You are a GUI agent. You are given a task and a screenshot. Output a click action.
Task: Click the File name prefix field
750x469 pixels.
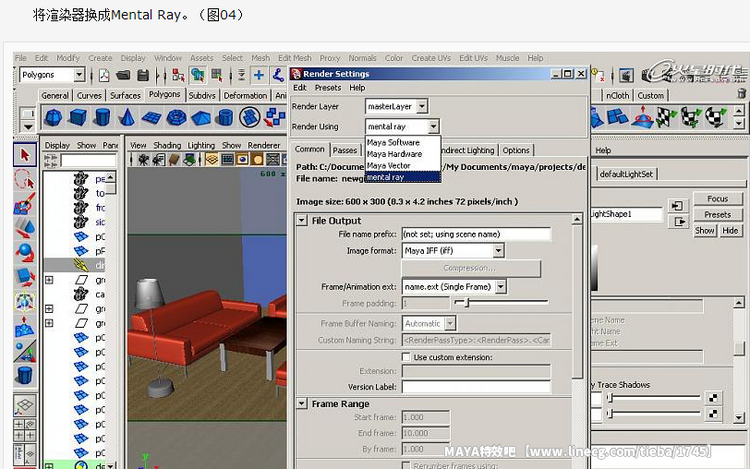(x=476, y=234)
